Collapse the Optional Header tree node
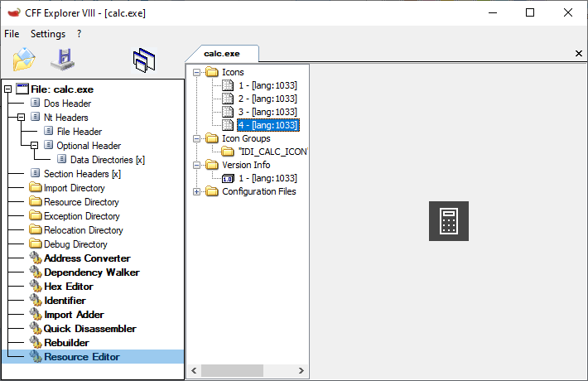This screenshot has height=381, width=588. 35,146
